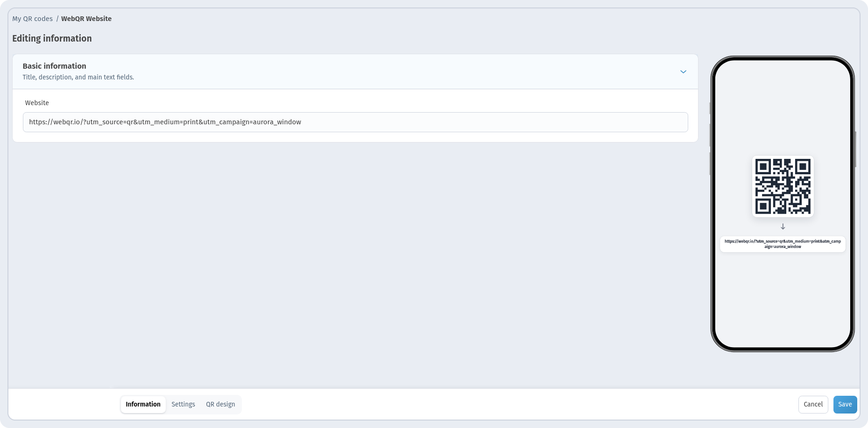The image size is (868, 428).
Task: Click the QR code preview image
Action: click(783, 186)
